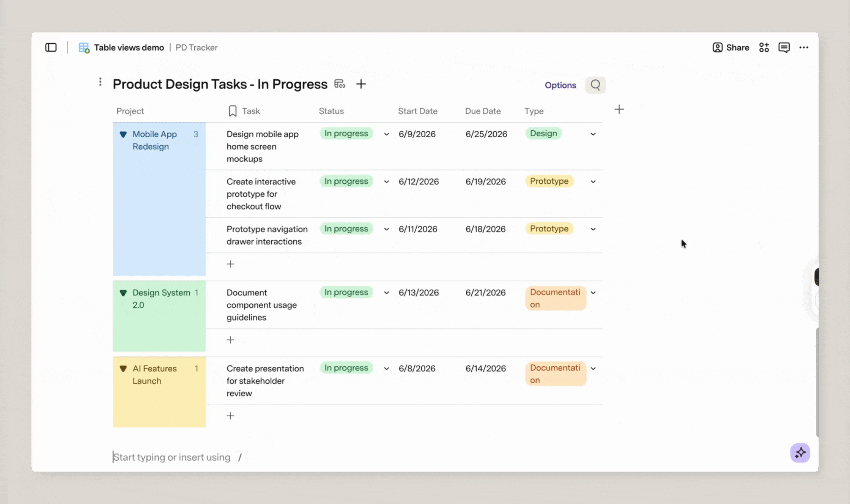Toggle the sidebar panel icon
The image size is (850, 504).
(51, 48)
